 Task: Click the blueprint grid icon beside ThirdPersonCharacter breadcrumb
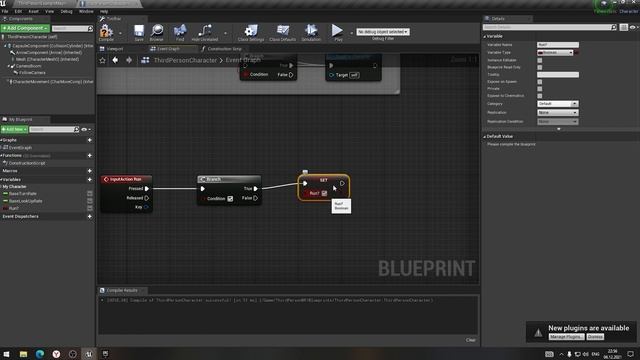tap(145, 60)
